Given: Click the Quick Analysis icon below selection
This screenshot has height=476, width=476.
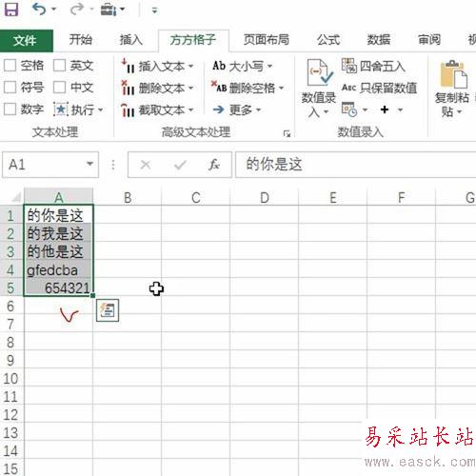Looking at the screenshot, I should [108, 310].
